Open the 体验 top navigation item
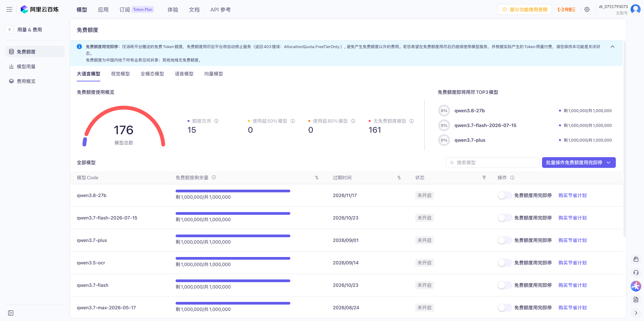This screenshot has width=644, height=321. [x=173, y=10]
